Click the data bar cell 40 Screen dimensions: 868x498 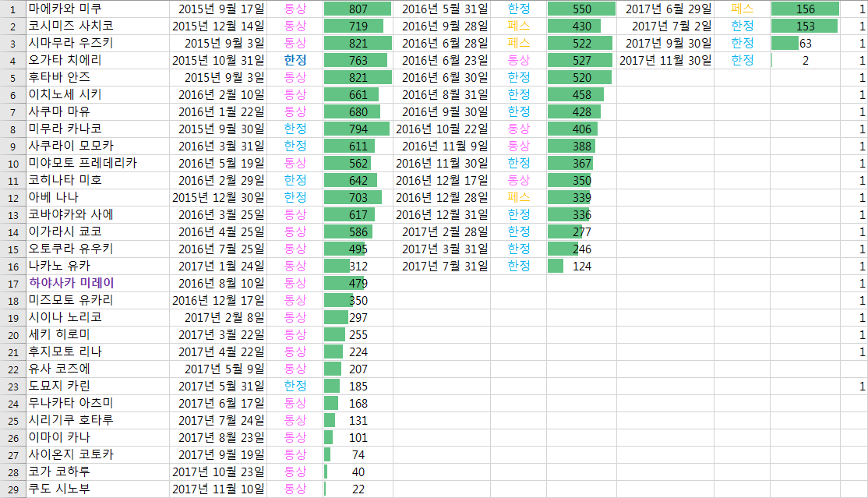(x=358, y=472)
